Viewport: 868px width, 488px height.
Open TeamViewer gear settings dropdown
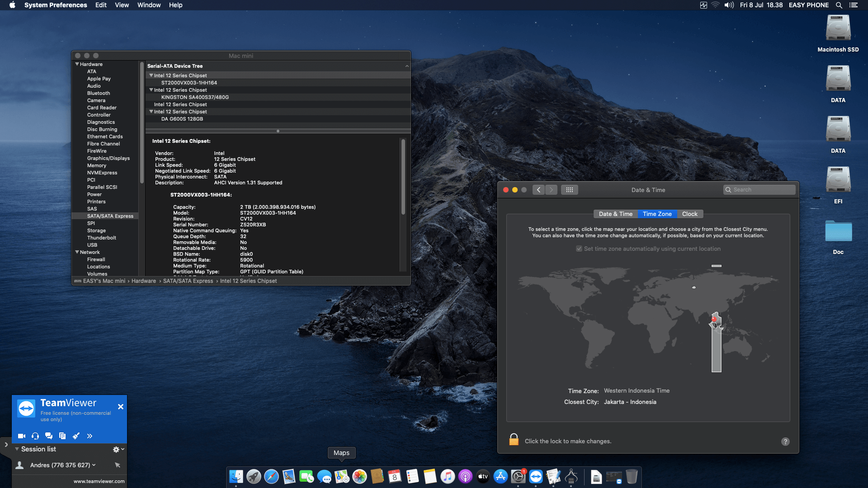(118, 449)
